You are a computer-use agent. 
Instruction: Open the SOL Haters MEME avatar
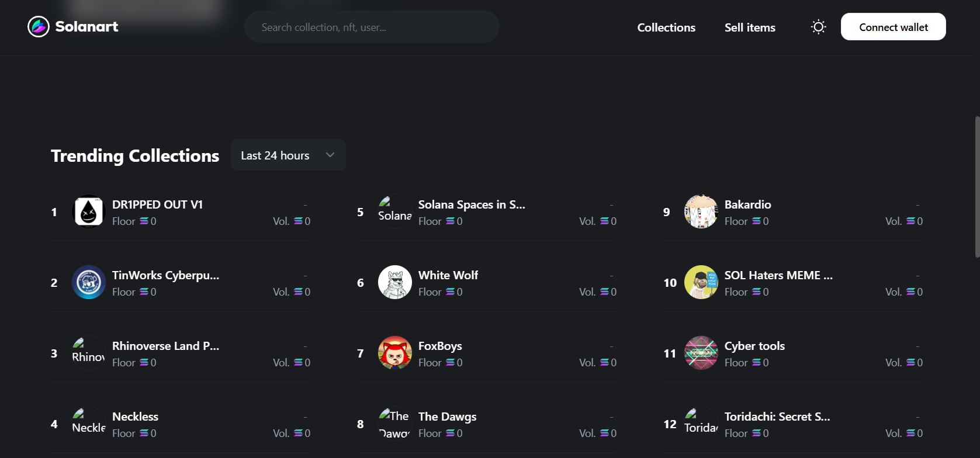pos(701,282)
